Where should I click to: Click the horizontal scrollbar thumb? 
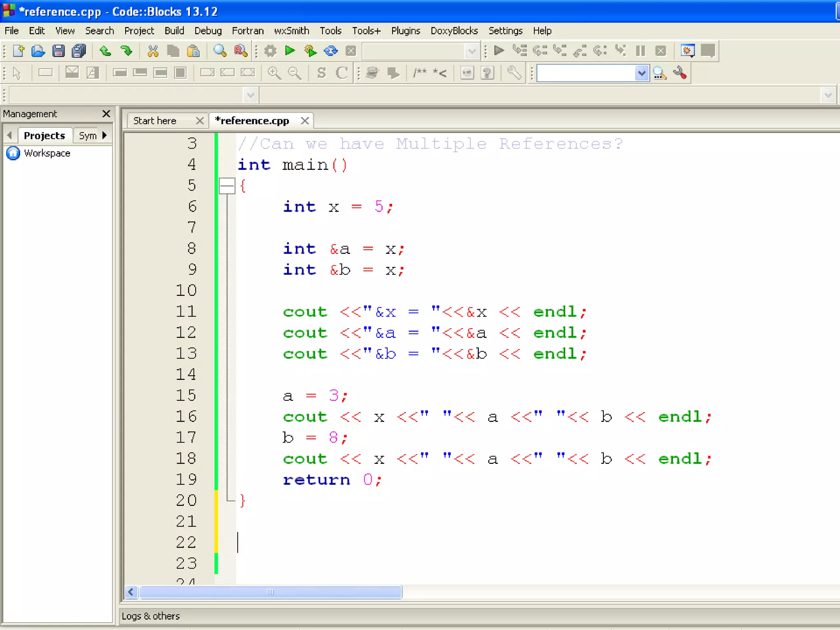coord(270,592)
